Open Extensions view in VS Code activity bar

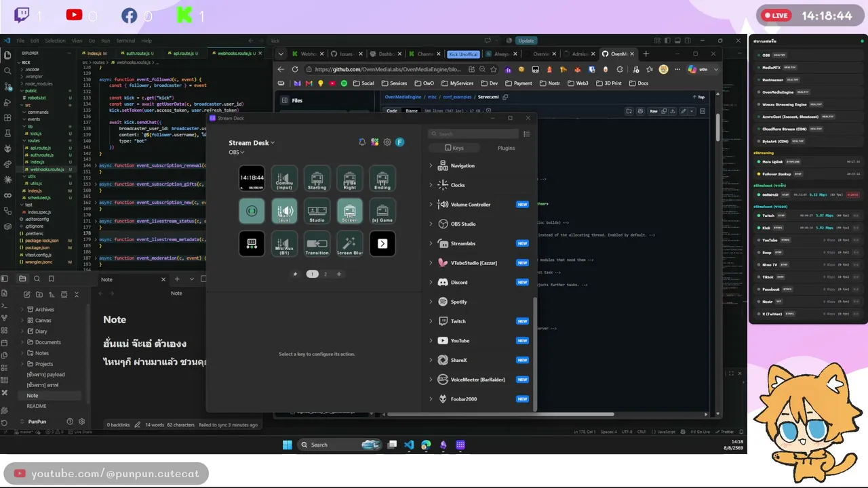point(7,119)
